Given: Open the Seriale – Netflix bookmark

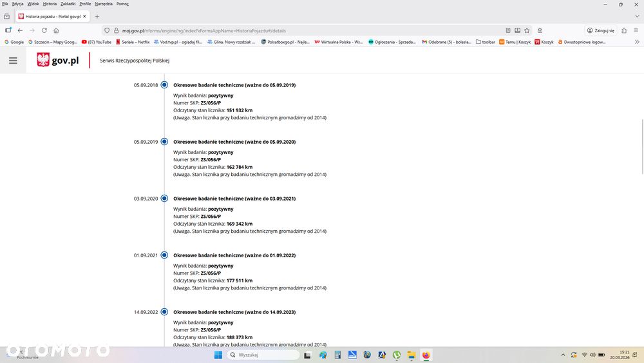Looking at the screenshot, I should point(133,42).
